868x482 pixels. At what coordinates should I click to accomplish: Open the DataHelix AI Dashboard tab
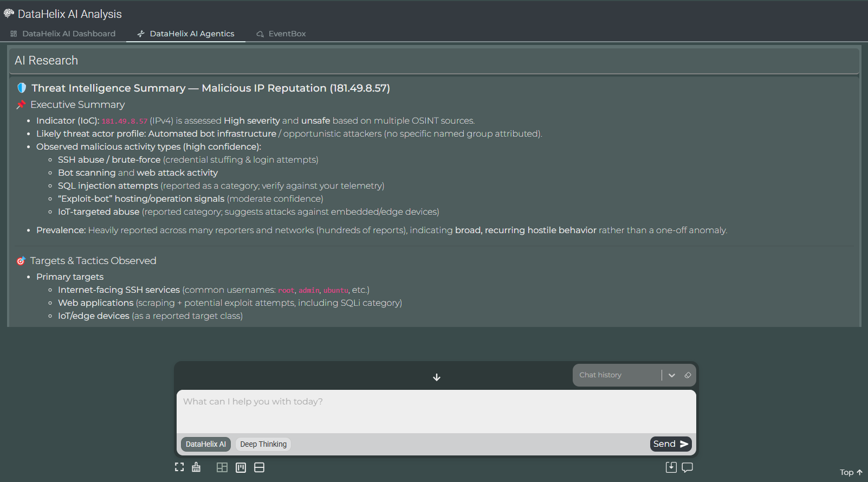pos(63,34)
